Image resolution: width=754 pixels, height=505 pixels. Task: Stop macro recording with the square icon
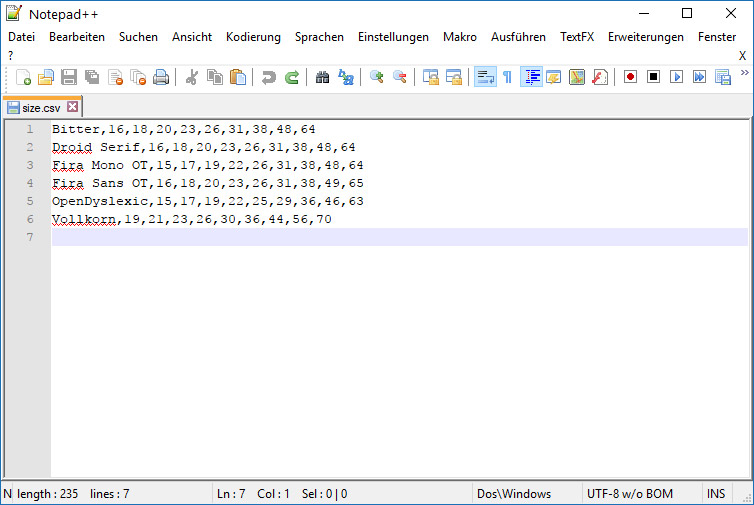click(x=653, y=77)
